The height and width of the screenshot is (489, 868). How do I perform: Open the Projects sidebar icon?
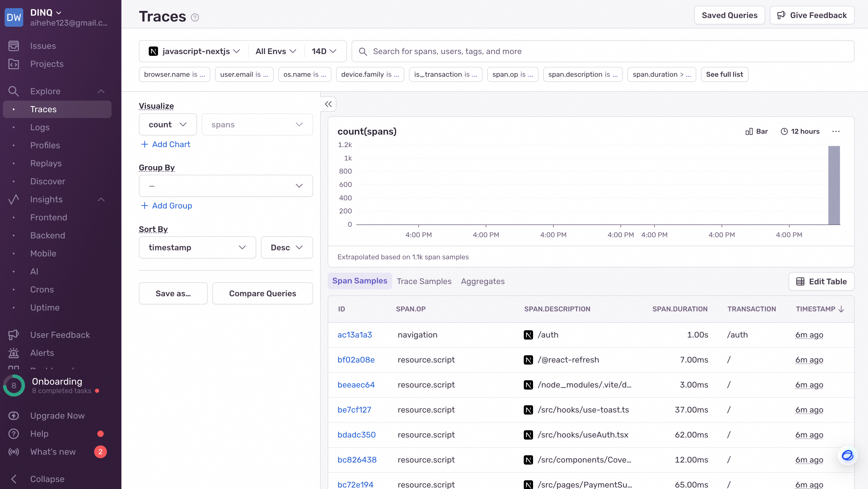(x=13, y=64)
